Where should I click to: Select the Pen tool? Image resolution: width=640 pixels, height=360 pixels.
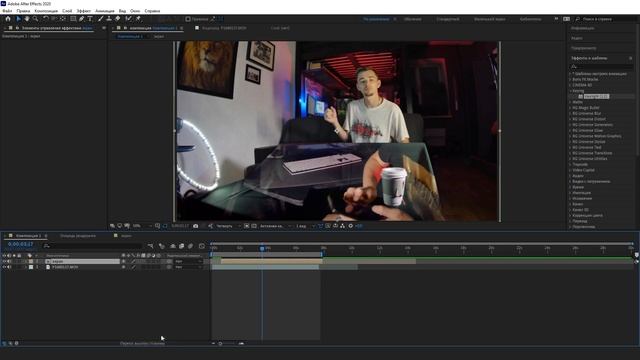pyautogui.click(x=82, y=19)
